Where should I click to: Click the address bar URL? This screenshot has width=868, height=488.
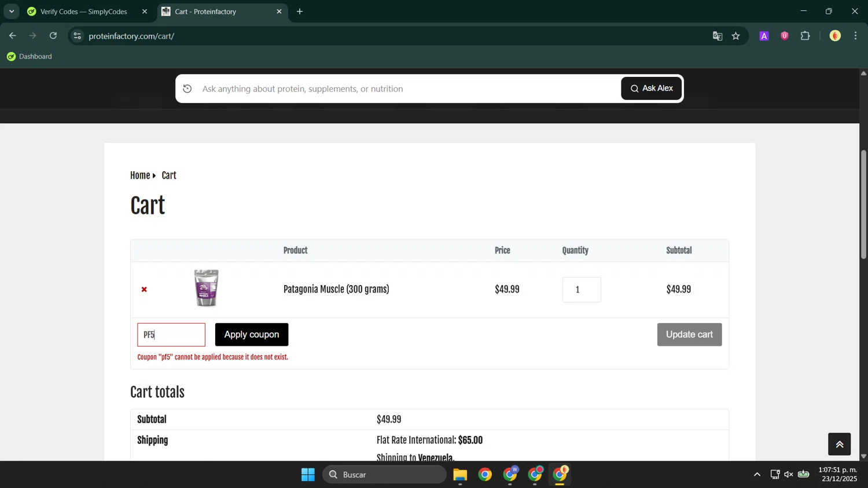[x=131, y=36]
